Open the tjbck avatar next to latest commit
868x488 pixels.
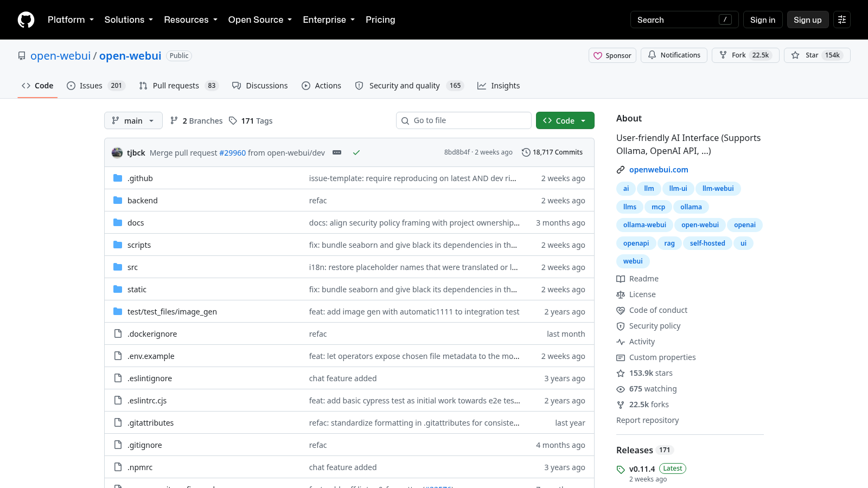[117, 152]
